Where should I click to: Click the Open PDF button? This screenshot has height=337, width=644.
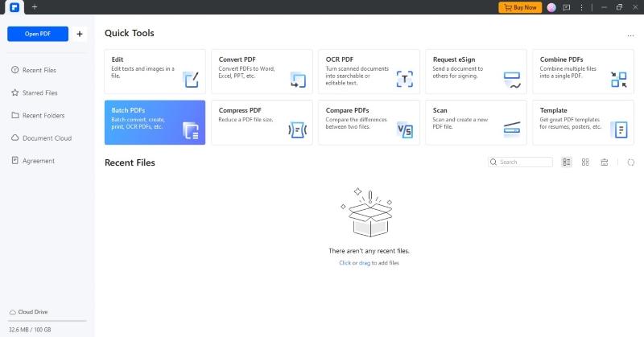pyautogui.click(x=38, y=34)
